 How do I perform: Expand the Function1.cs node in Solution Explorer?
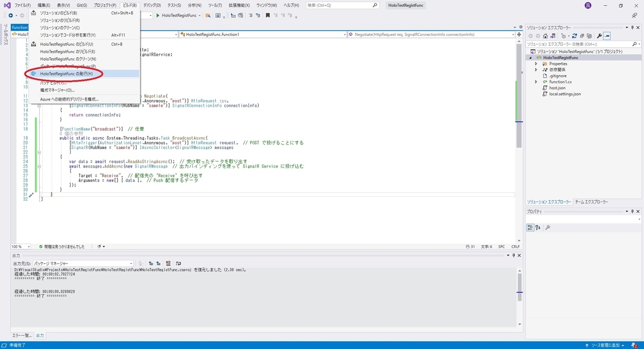click(x=536, y=82)
